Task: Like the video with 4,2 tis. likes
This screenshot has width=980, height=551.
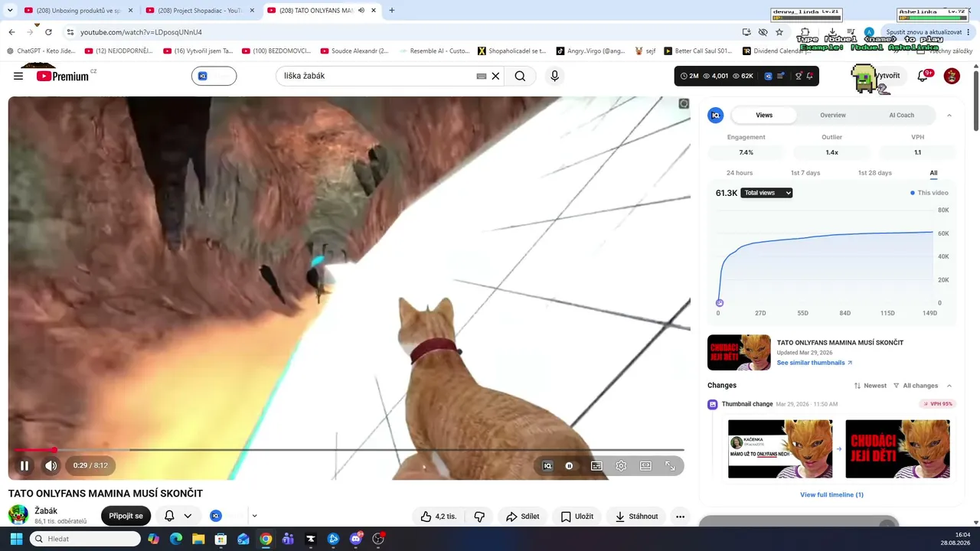Action: [x=438, y=517]
